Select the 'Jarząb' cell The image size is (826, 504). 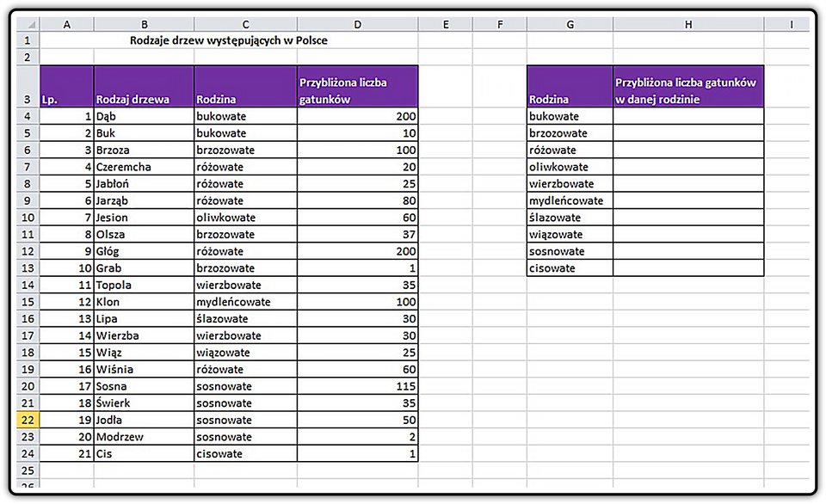144,200
